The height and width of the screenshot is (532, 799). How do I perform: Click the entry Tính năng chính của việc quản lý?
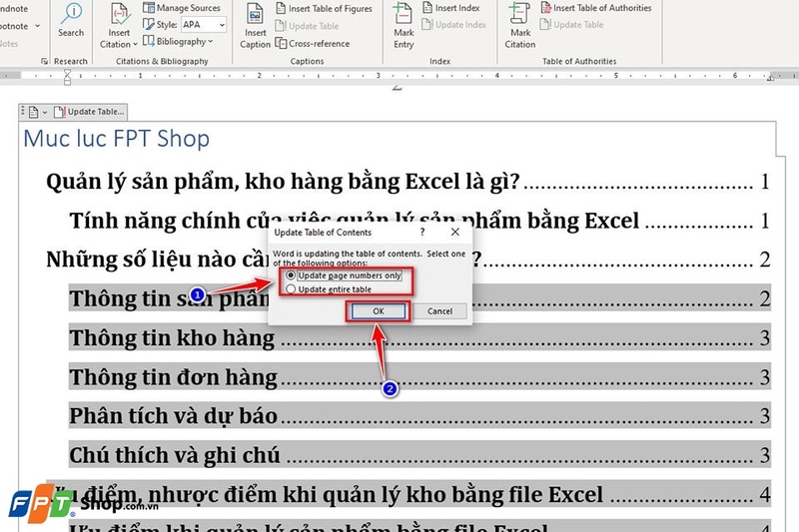pyautogui.click(x=418, y=221)
